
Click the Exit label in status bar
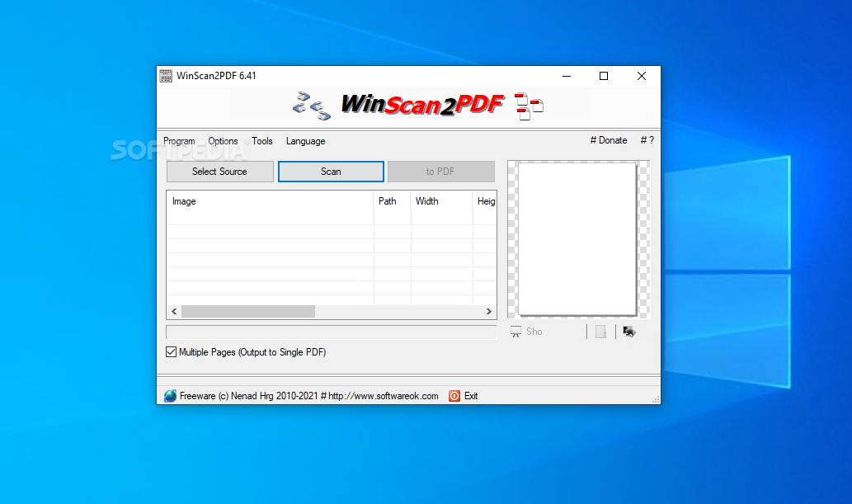471,396
